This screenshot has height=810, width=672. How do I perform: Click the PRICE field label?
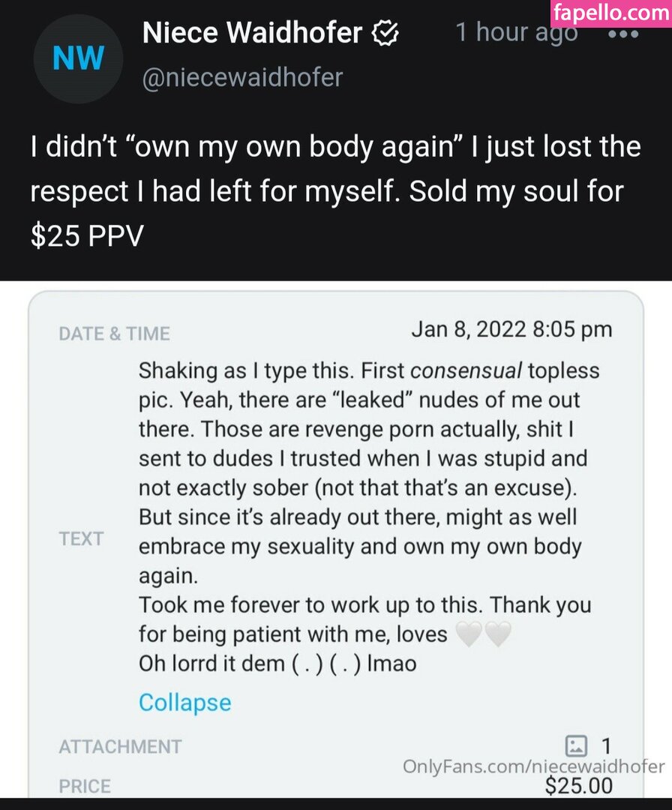[84, 786]
